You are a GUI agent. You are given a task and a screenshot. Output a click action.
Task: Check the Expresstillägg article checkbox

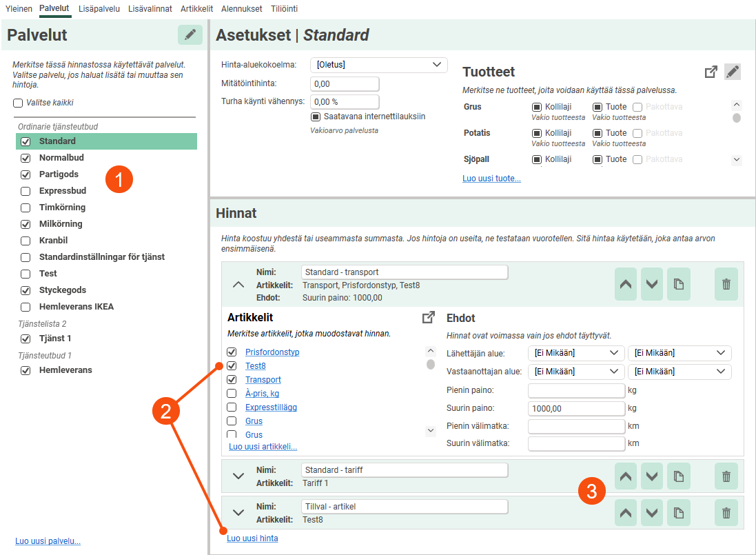point(232,407)
